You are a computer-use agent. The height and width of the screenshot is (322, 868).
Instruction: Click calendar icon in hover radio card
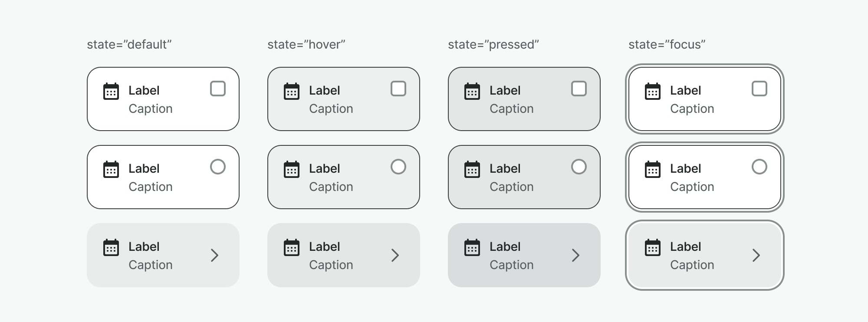click(292, 170)
